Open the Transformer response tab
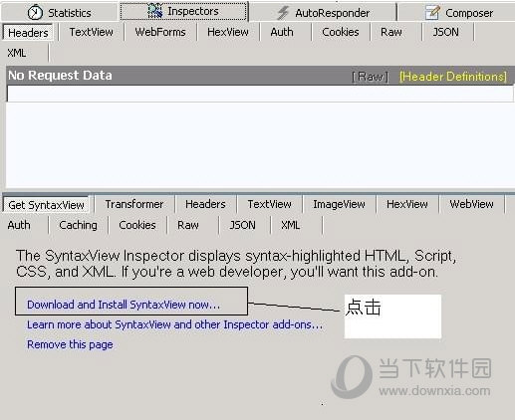This screenshot has width=515, height=420. [x=134, y=204]
